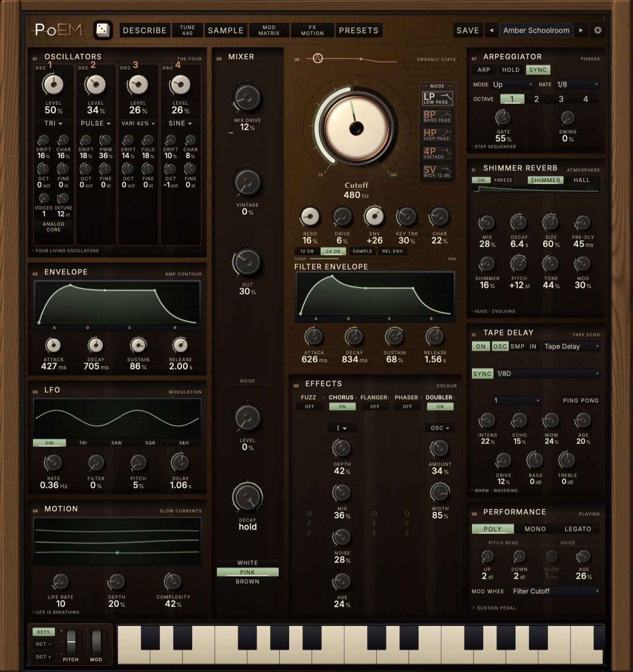This screenshot has width=633, height=672.
Task: Select the 4P Vintage filter mode
Action: point(437,153)
